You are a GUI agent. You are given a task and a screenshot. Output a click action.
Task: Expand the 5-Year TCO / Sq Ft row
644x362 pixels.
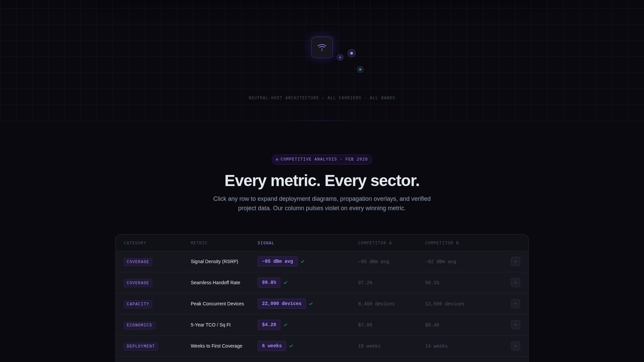tap(515, 325)
